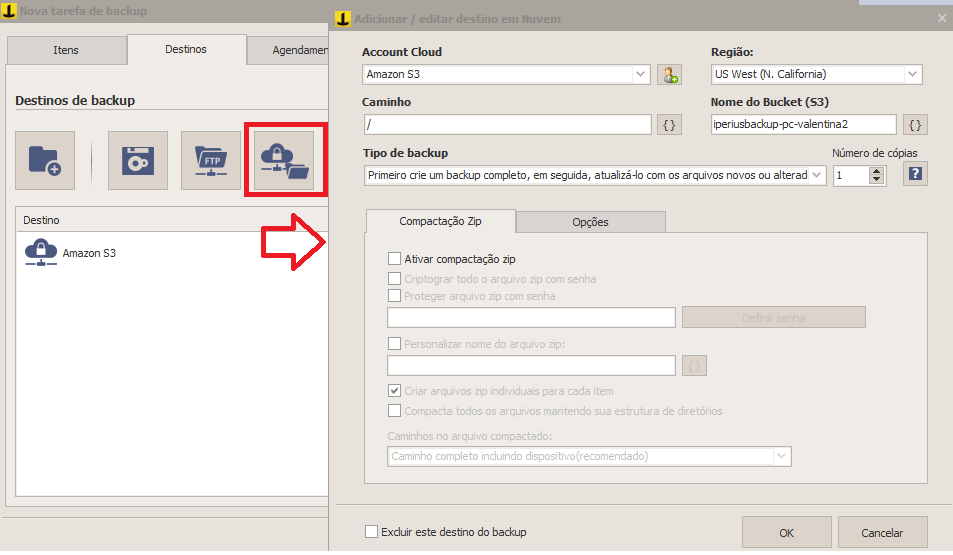Image resolution: width=953 pixels, height=555 pixels.
Task: Select the Opções tab
Action: click(x=590, y=222)
